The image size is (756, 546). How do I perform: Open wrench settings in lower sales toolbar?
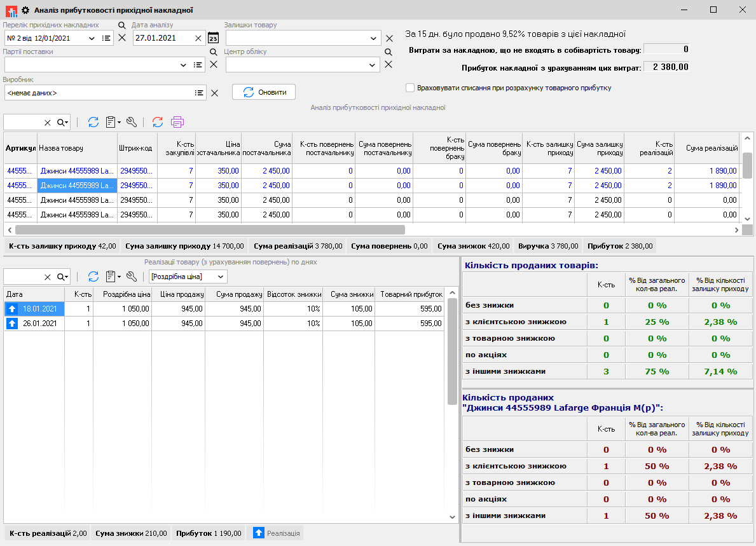132,276
